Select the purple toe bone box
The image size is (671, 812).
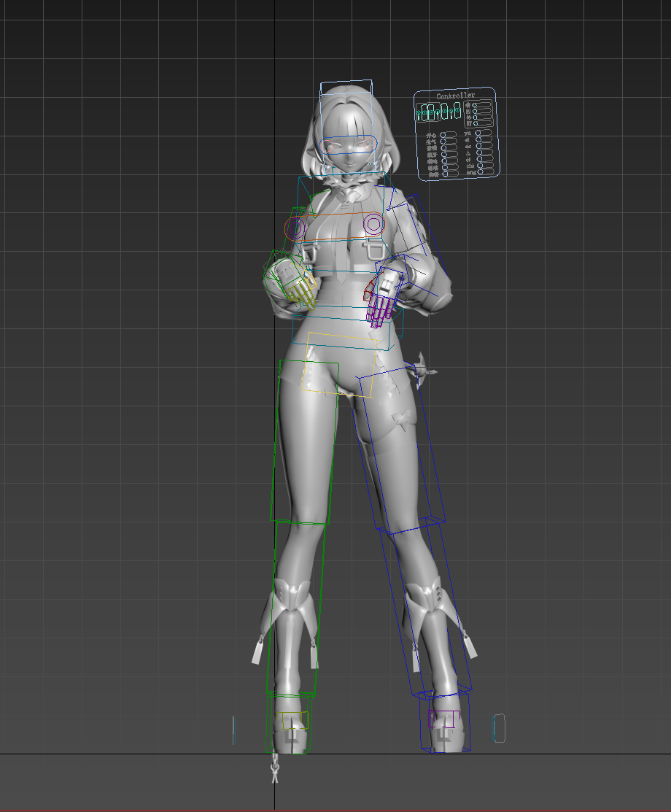(x=444, y=719)
